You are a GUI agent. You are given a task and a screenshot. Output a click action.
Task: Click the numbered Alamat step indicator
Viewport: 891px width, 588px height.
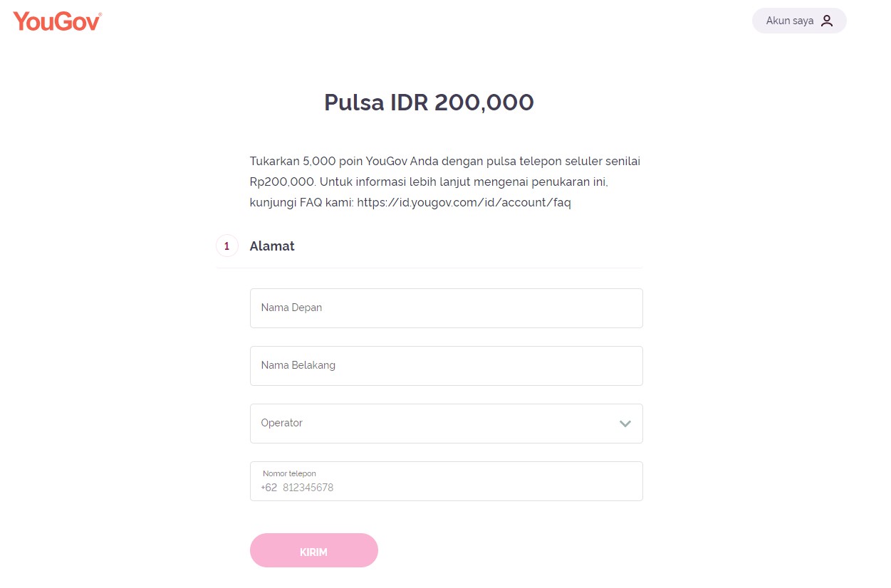point(226,246)
